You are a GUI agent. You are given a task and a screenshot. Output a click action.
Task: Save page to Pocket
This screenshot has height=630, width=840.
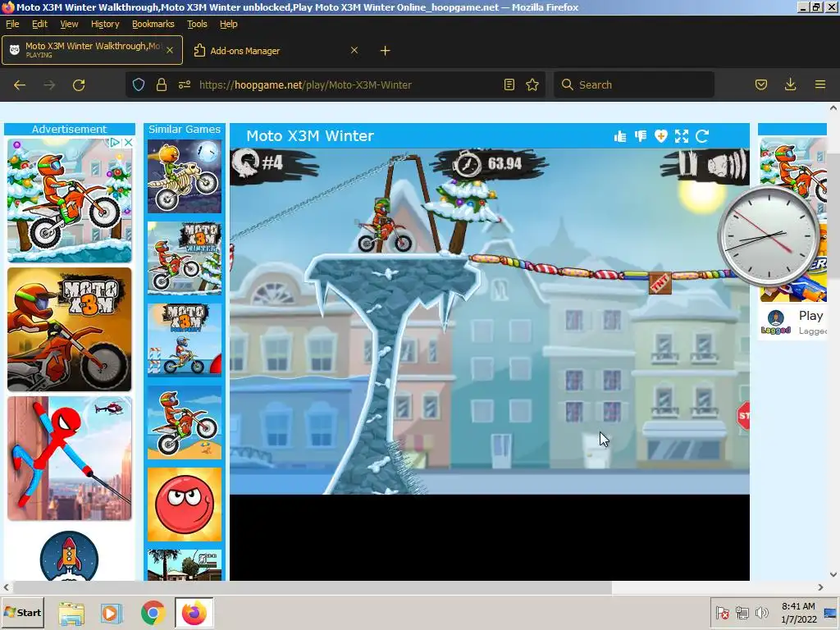[x=760, y=84]
